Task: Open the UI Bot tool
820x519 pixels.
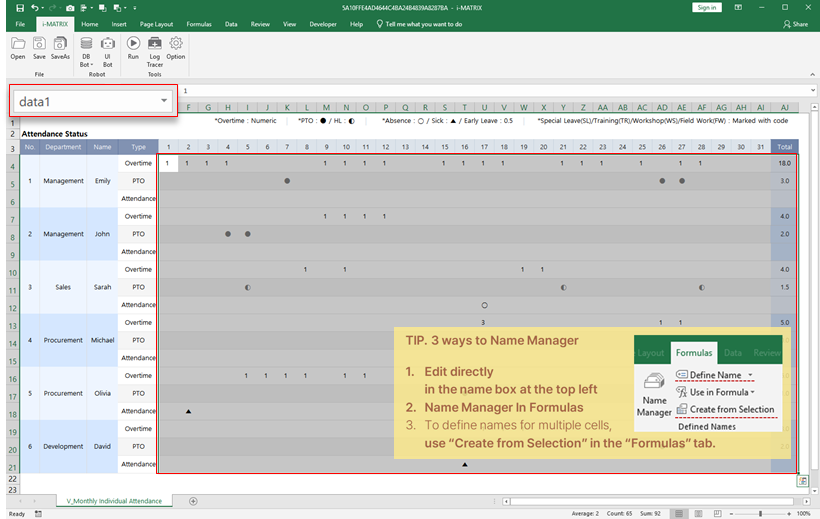Action: pos(108,48)
